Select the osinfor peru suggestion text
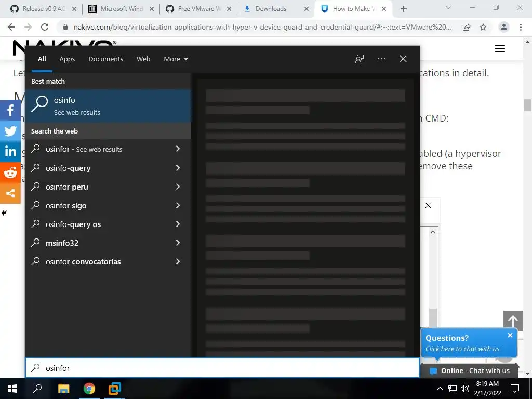The image size is (532, 399). (x=67, y=187)
